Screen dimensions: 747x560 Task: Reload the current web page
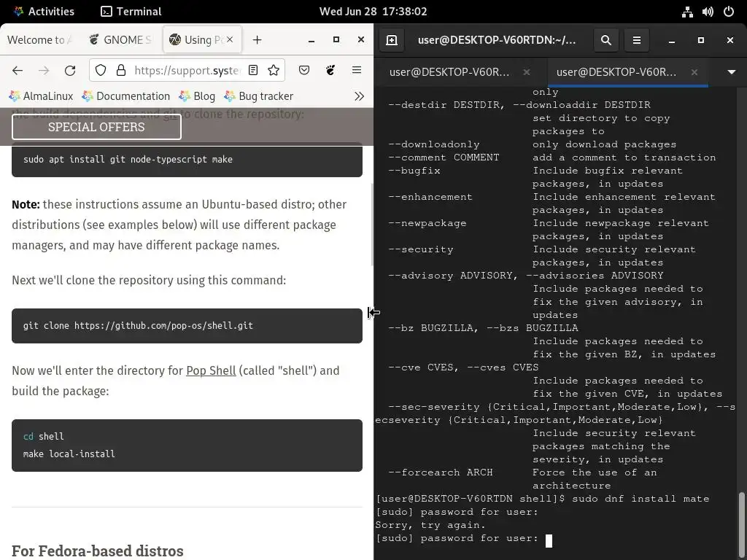[70, 71]
